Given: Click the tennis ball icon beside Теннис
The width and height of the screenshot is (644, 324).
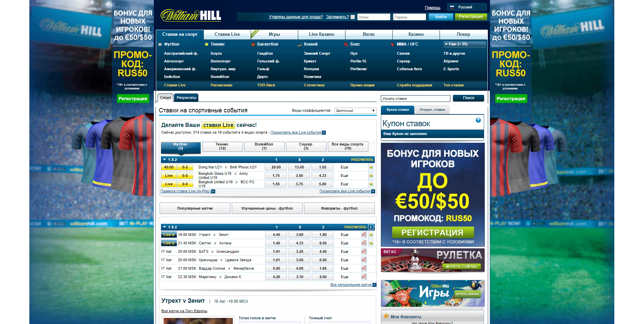Looking at the screenshot, I should (x=206, y=44).
